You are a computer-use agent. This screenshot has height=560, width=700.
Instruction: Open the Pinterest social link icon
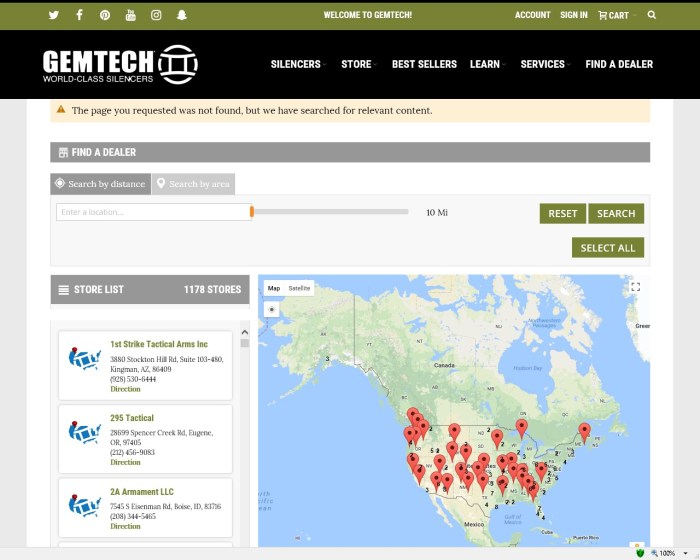105,15
